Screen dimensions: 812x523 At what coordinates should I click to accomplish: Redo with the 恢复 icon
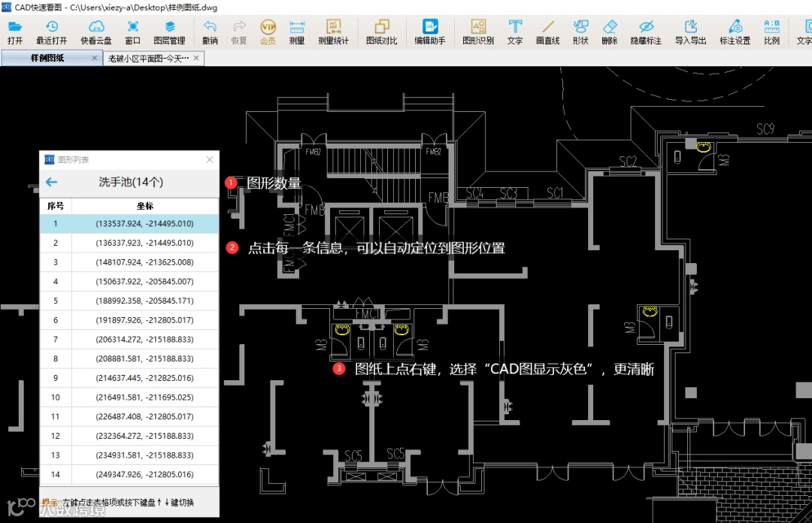coord(239,32)
